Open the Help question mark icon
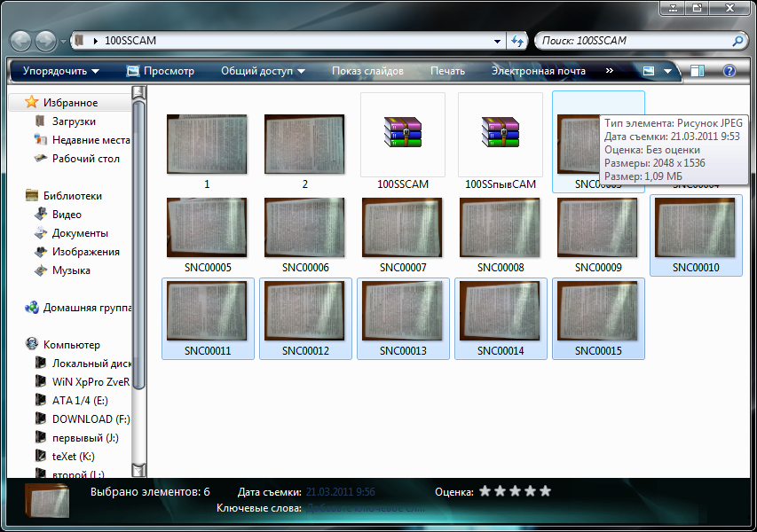Image resolution: width=757 pixels, height=532 pixels. point(729,71)
